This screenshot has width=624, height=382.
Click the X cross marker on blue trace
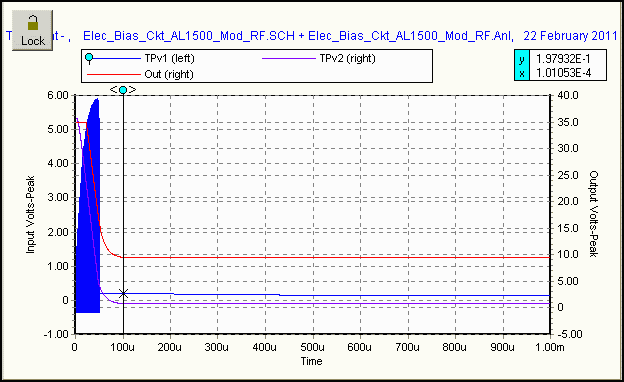tap(123, 294)
